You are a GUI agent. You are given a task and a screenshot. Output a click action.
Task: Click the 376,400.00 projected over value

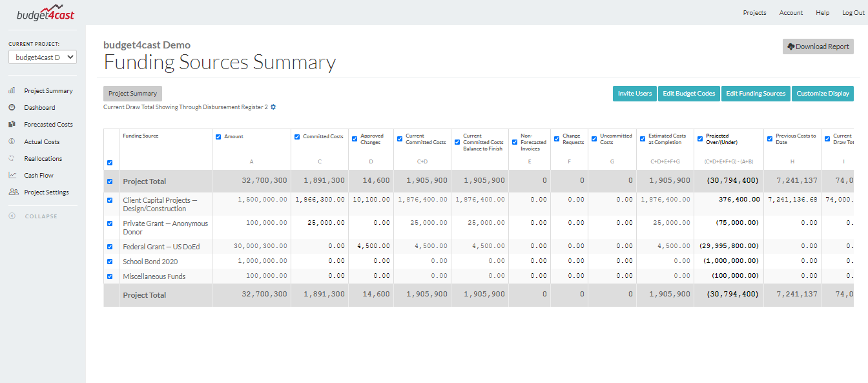pos(739,200)
